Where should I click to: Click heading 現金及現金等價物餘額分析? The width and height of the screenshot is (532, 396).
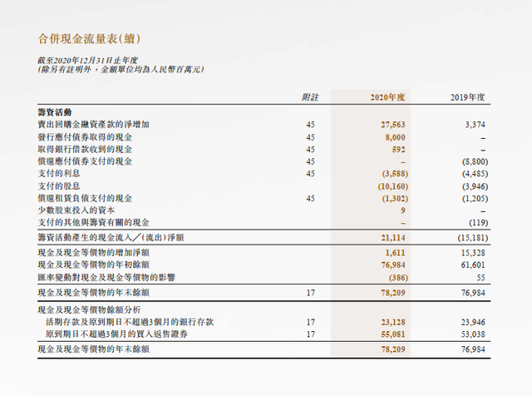coord(89,309)
